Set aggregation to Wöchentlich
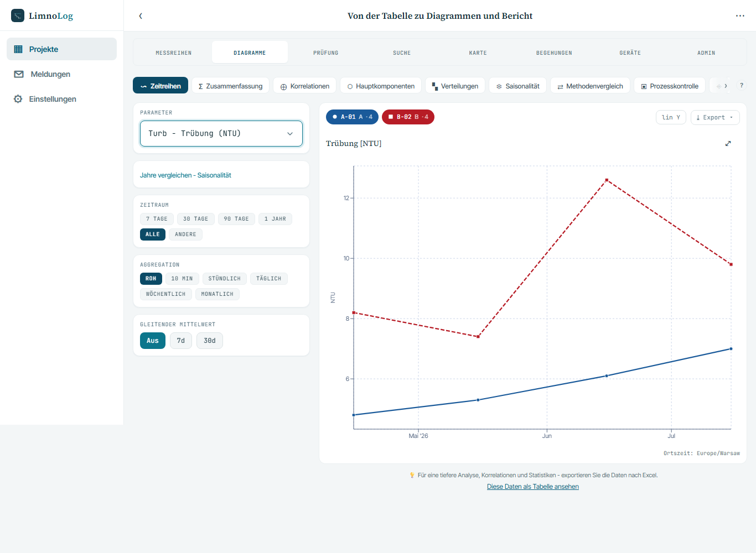 pos(166,294)
